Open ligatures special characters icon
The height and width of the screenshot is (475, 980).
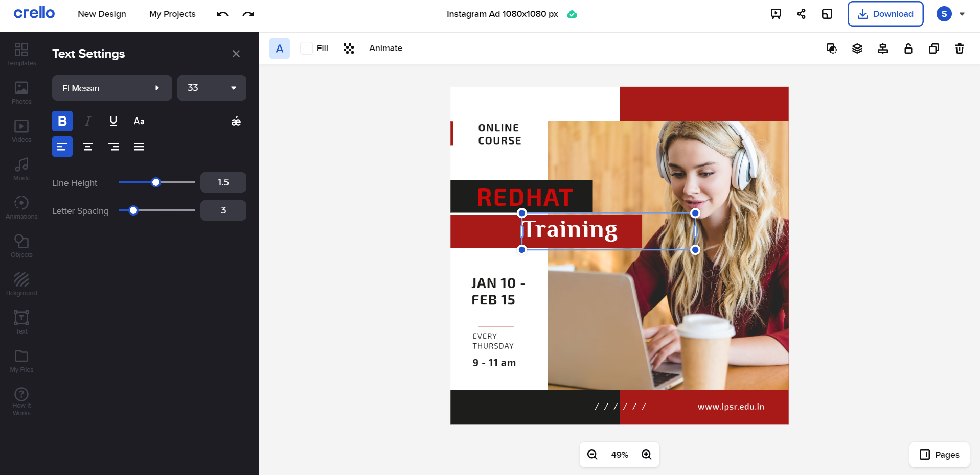(x=236, y=121)
